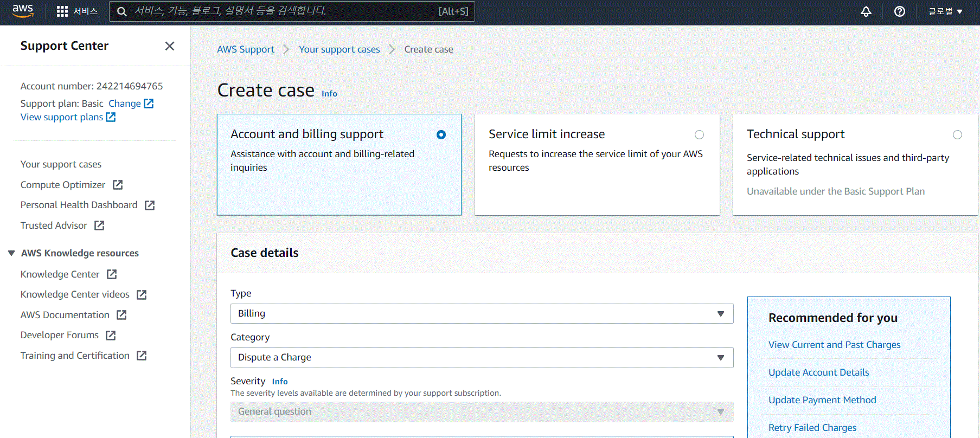Image resolution: width=980 pixels, height=438 pixels.
Task: Open Update Account Details link
Action: coord(818,372)
